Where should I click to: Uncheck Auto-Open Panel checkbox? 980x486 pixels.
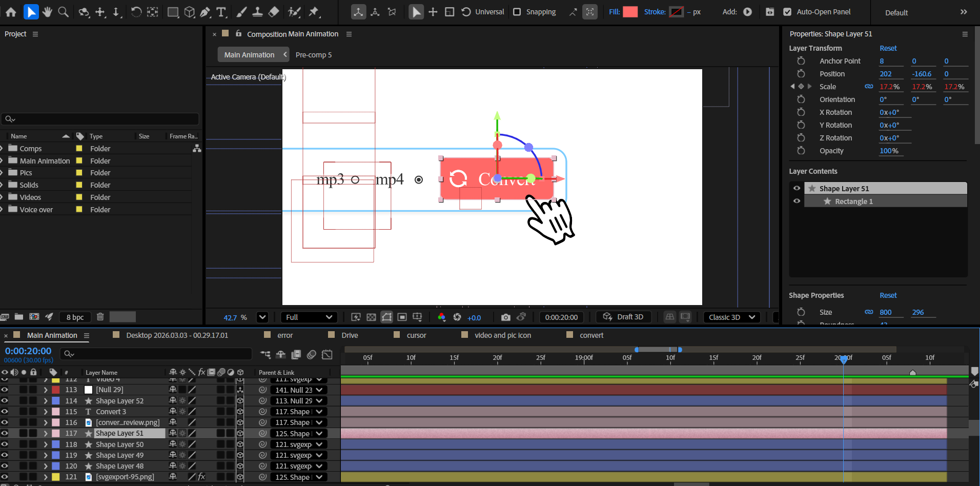[787, 12]
